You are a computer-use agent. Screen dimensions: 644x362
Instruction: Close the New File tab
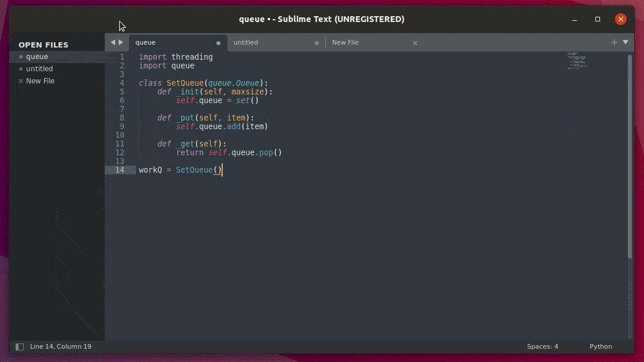(x=415, y=43)
